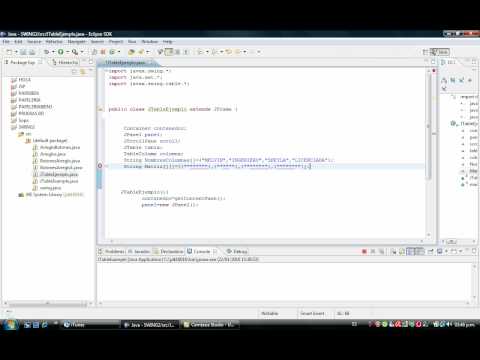Click the Save toolbar icon
The width and height of the screenshot is (480, 360).
click(23, 52)
